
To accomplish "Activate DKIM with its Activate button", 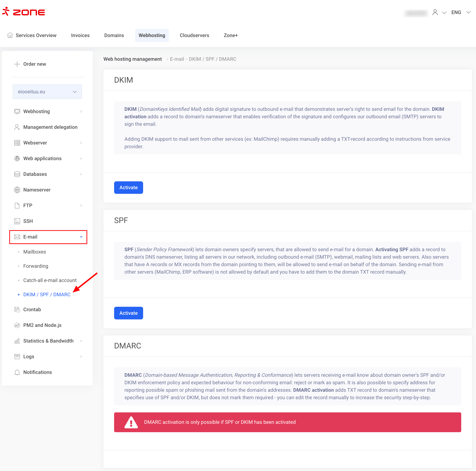I will 128,187.
